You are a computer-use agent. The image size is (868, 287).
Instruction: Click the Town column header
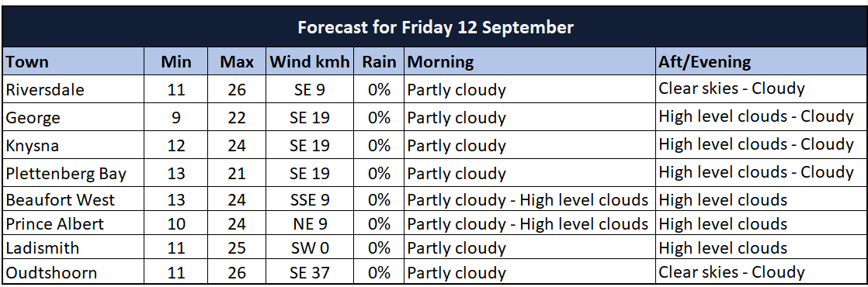coord(72,61)
